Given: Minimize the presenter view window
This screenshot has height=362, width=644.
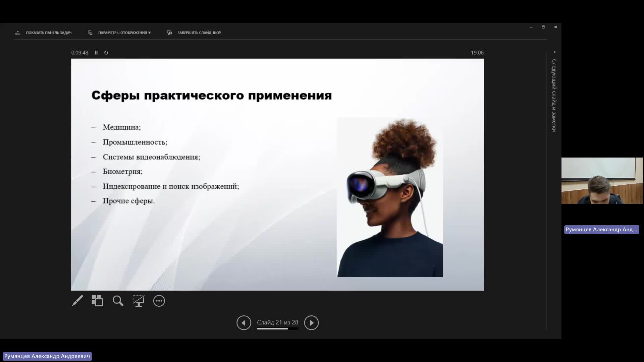Looking at the screenshot, I should pyautogui.click(x=531, y=27).
